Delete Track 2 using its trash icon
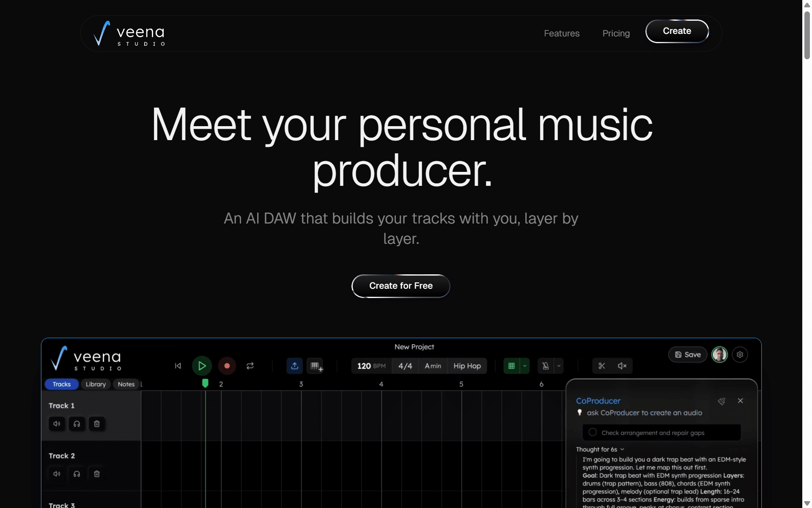812x508 pixels. (96, 474)
